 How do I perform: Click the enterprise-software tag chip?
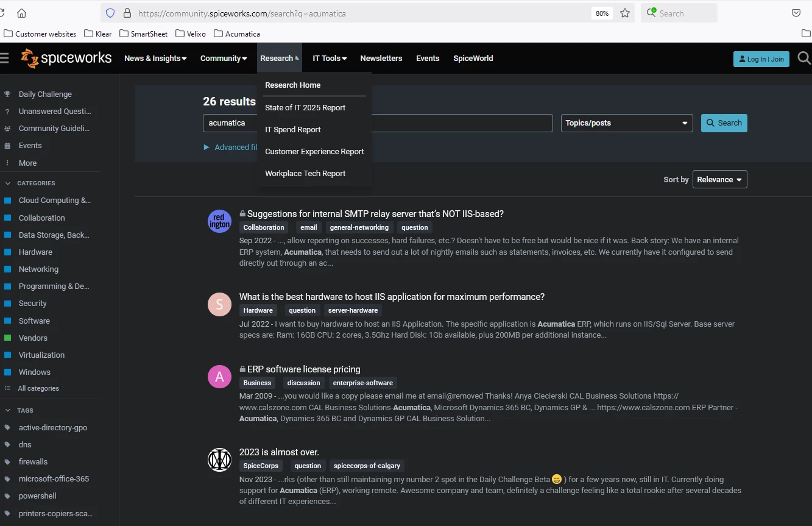click(x=363, y=383)
